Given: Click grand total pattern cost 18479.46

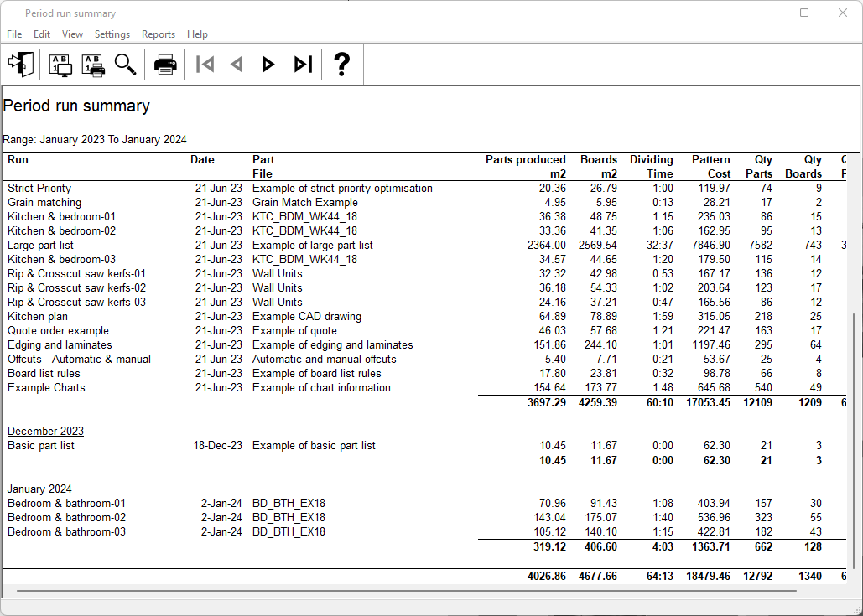Looking at the screenshot, I should [708, 577].
